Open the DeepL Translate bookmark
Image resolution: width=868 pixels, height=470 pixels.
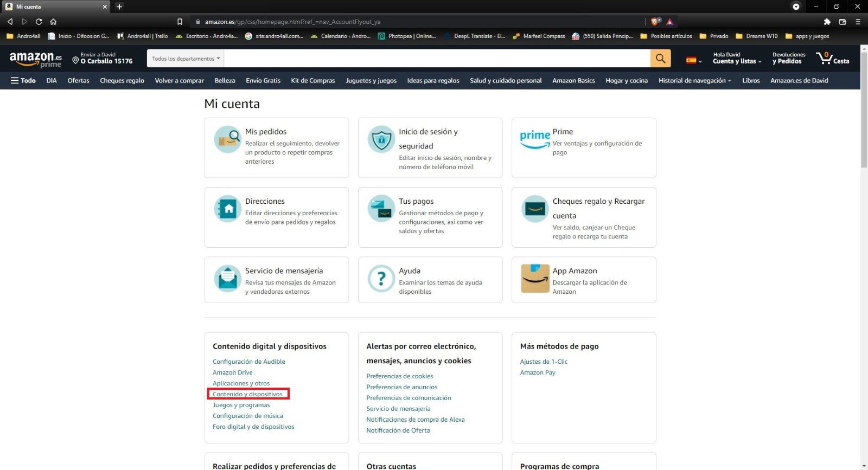[x=474, y=36]
